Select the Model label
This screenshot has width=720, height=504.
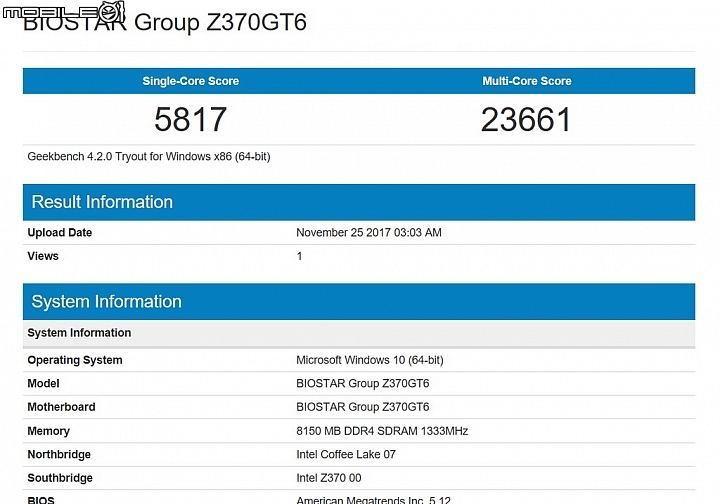coord(44,383)
